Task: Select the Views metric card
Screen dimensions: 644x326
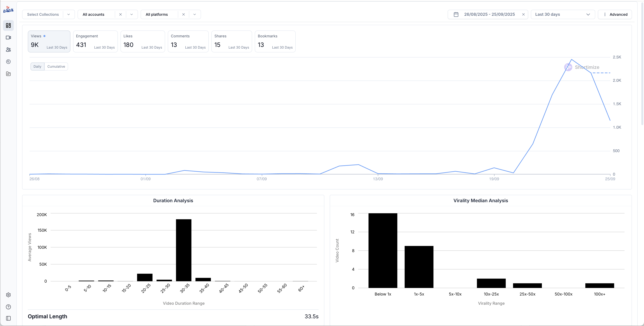Action: coord(49,42)
